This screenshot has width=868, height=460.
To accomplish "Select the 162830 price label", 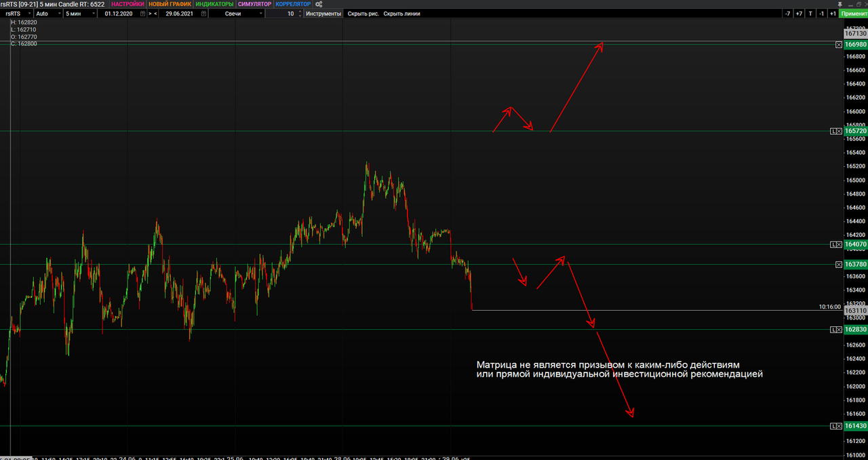I will [856, 330].
